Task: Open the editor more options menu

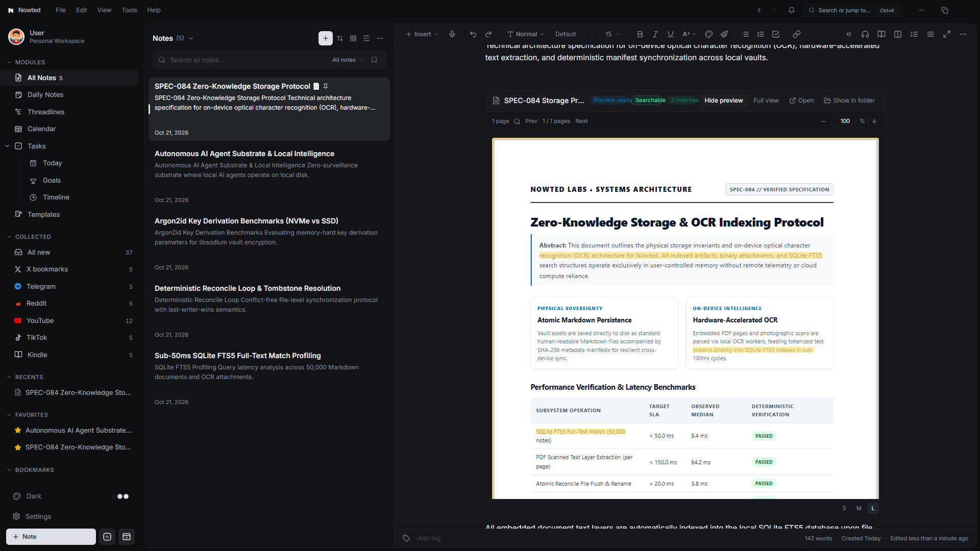Action: pos(963,34)
